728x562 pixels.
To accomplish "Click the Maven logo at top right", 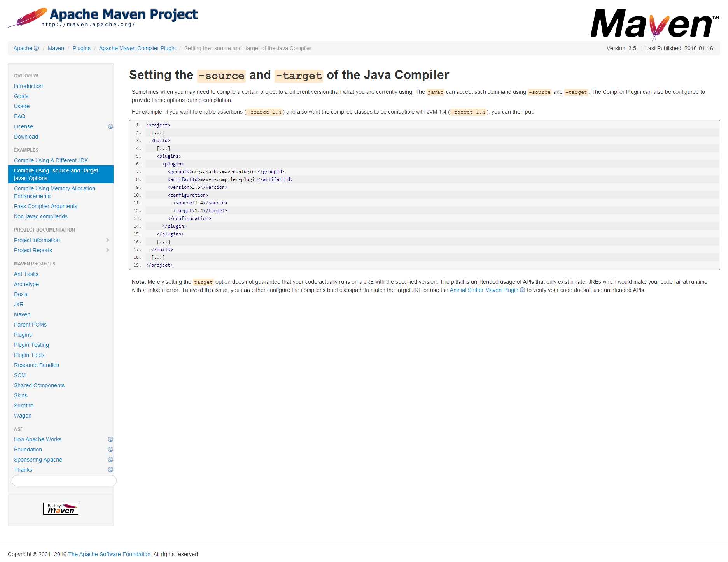I will click(655, 24).
